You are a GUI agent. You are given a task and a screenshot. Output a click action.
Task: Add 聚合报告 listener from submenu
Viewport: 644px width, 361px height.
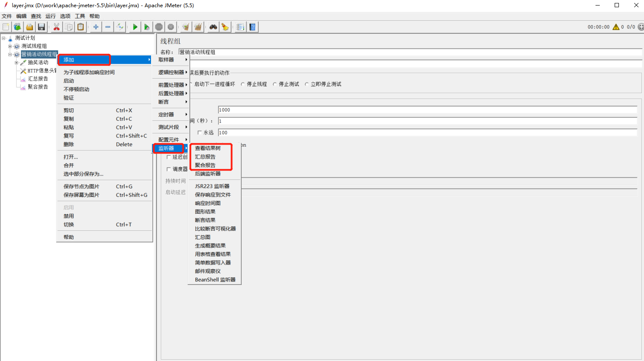coord(214,165)
